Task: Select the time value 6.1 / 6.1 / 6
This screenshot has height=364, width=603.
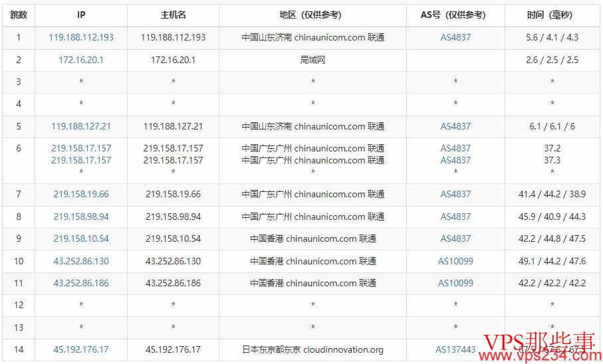Action: (552, 126)
